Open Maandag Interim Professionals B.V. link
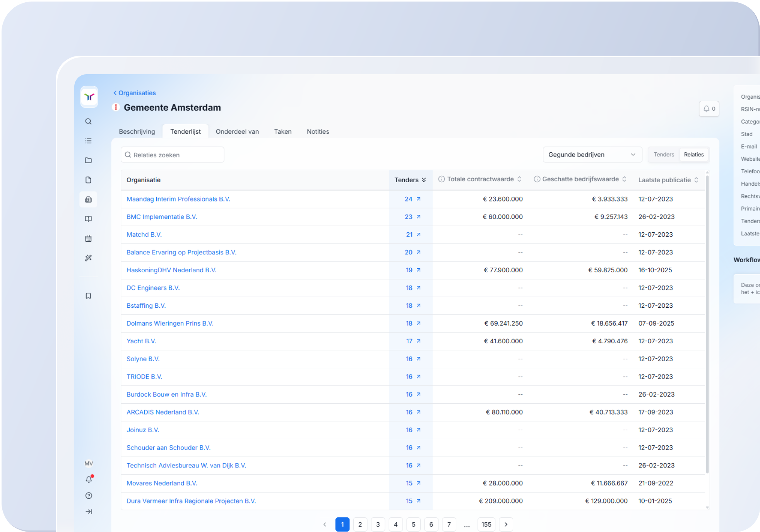 pyautogui.click(x=178, y=199)
